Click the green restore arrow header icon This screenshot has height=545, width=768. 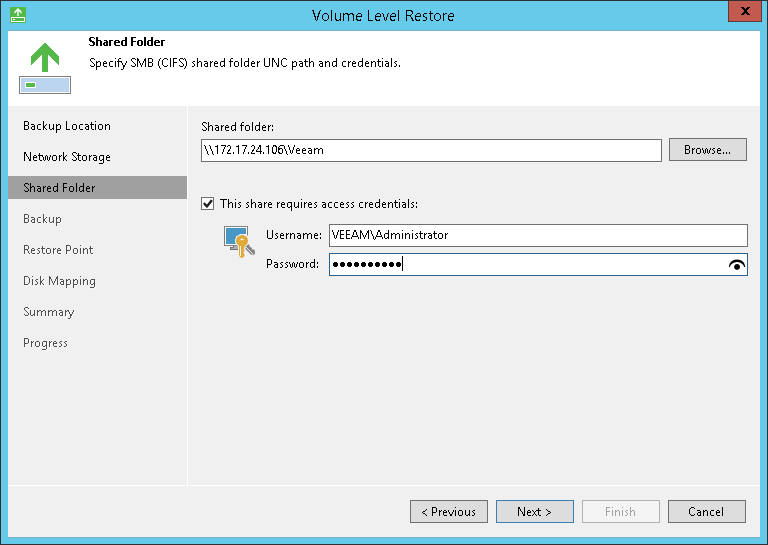click(44, 67)
